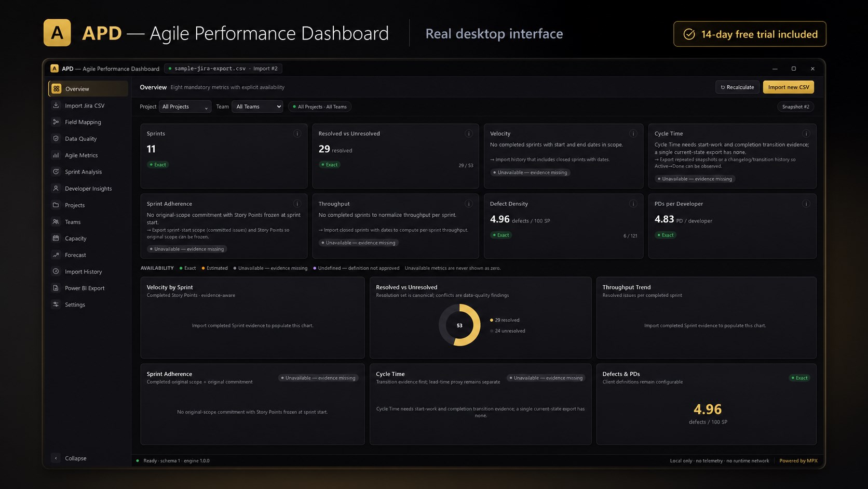This screenshot has height=489, width=868.
Task: Click the Forecast trend icon
Action: tap(56, 255)
